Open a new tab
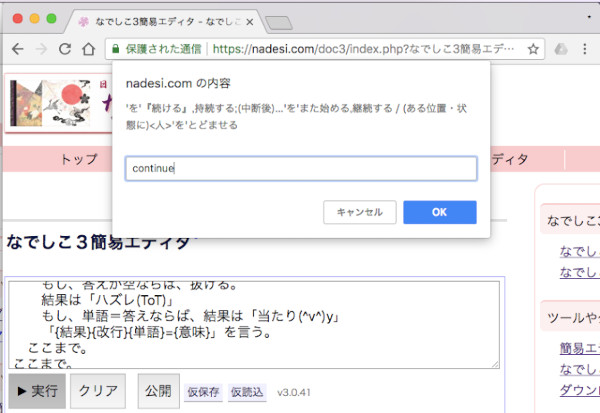The height and width of the screenshot is (413, 600). [x=279, y=23]
